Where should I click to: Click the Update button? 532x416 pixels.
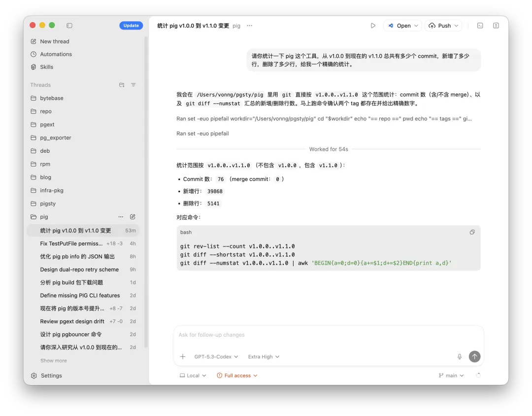131,25
